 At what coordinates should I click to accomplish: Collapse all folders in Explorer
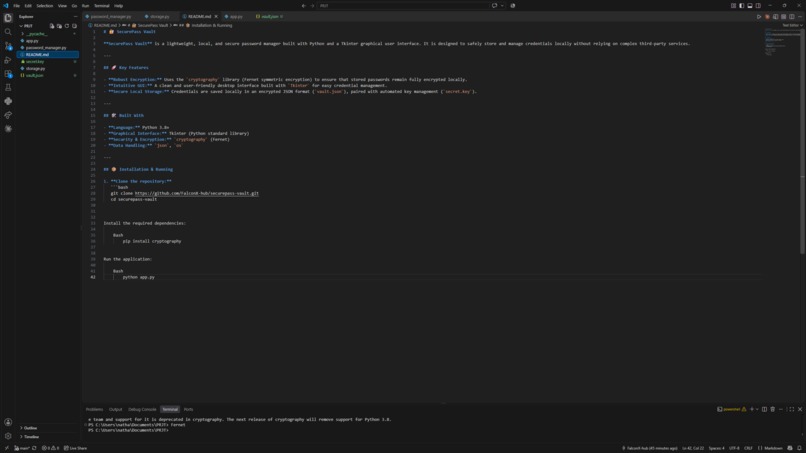(75, 26)
